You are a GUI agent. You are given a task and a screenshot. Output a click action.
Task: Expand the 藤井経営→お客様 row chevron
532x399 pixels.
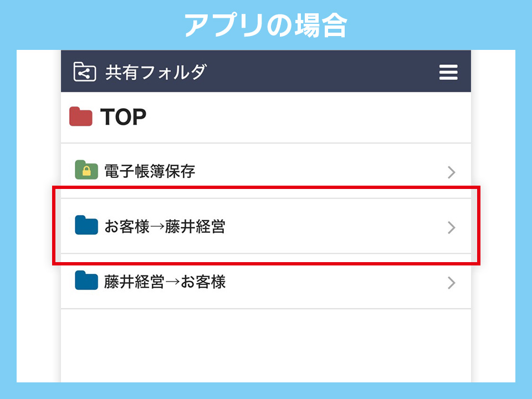pos(452,283)
